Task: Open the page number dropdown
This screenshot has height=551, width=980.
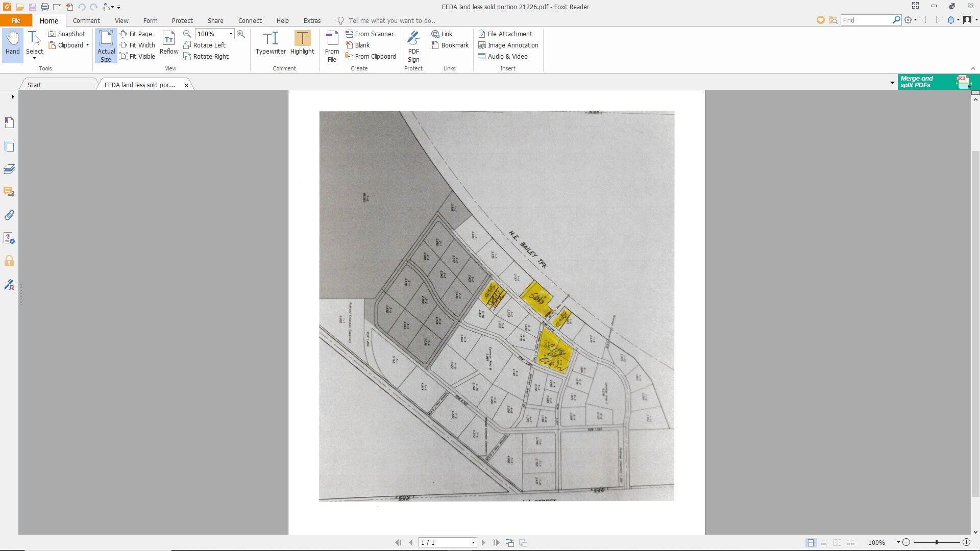Action: (x=473, y=542)
